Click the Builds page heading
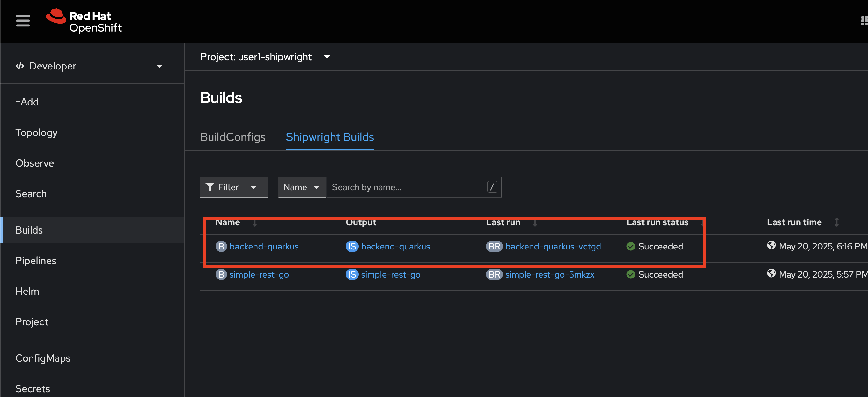The height and width of the screenshot is (397, 868). (x=221, y=97)
